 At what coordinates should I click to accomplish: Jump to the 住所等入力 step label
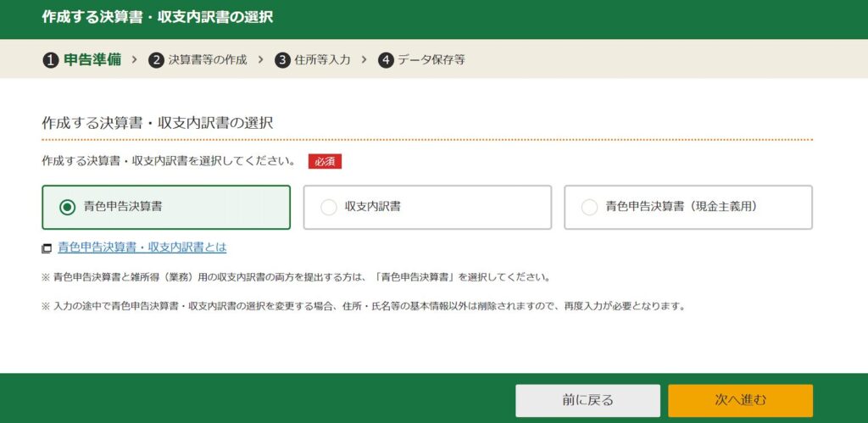click(322, 60)
